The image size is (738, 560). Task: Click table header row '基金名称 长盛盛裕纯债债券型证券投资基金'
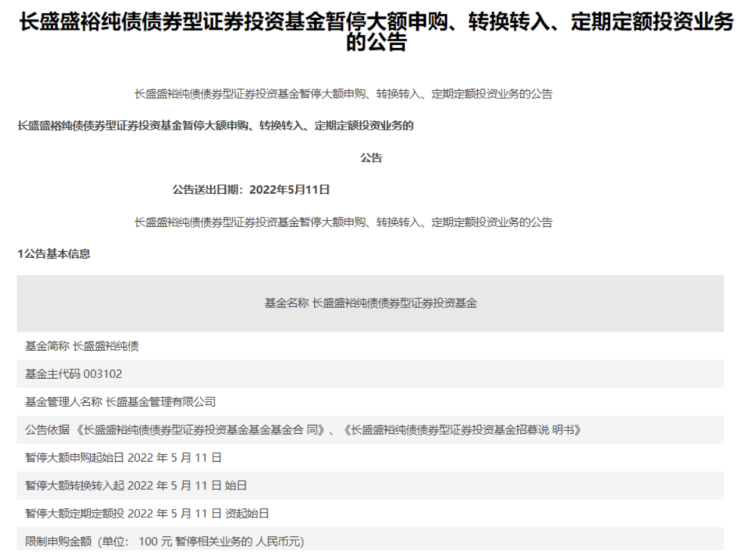tap(370, 303)
